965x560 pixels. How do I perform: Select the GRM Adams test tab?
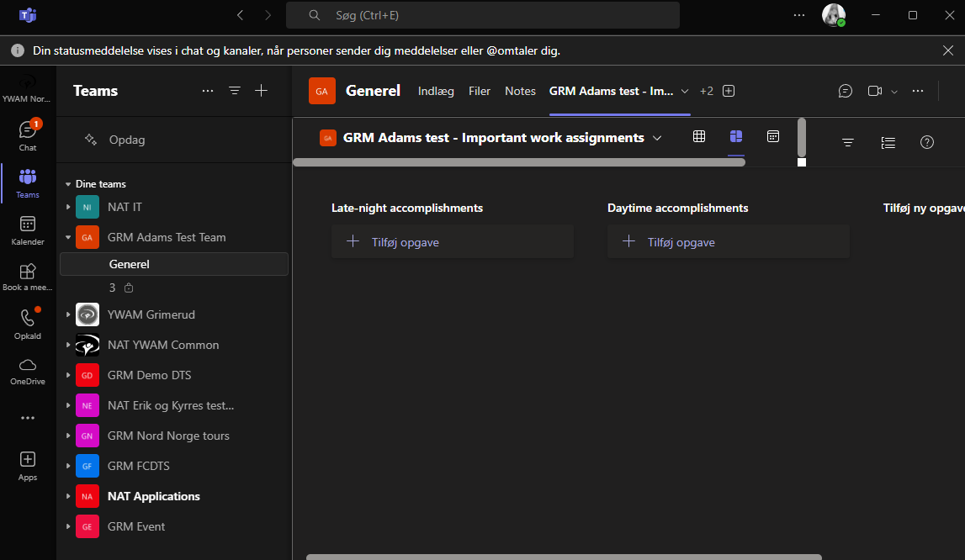click(x=611, y=91)
